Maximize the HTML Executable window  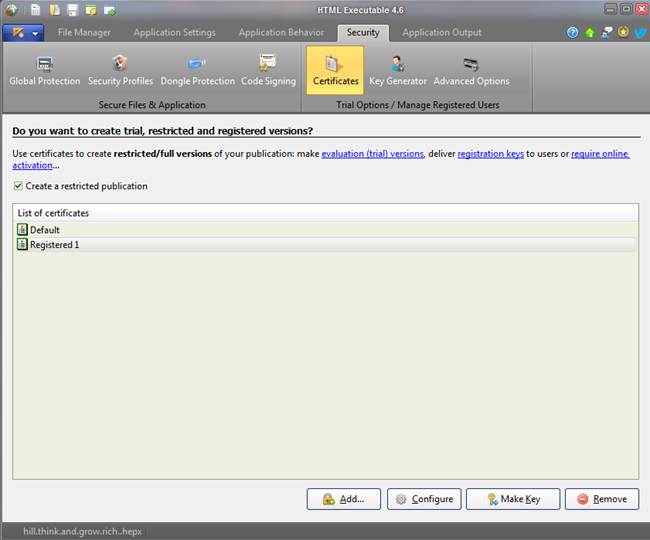click(626, 9)
